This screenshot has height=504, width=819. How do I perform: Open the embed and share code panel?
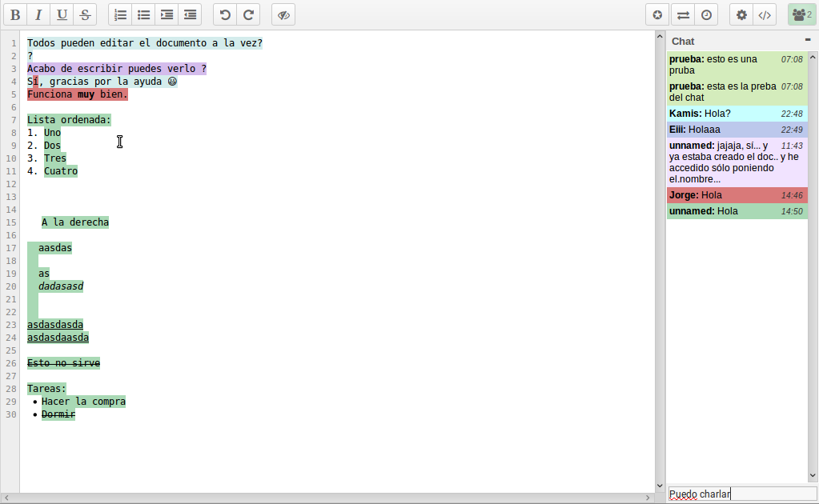click(x=765, y=14)
